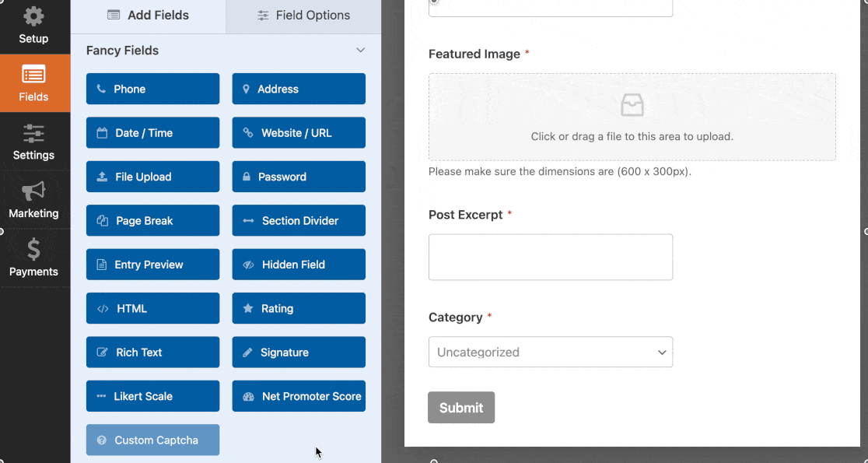Open the Settings sliders icon
The height and width of the screenshot is (463, 868).
click(33, 134)
